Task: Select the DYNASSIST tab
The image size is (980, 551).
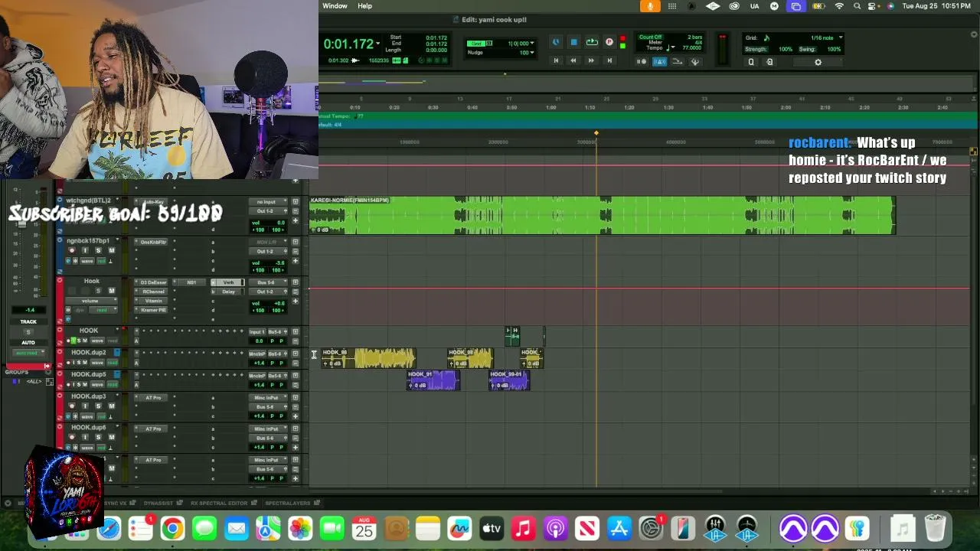Action: pos(158,503)
